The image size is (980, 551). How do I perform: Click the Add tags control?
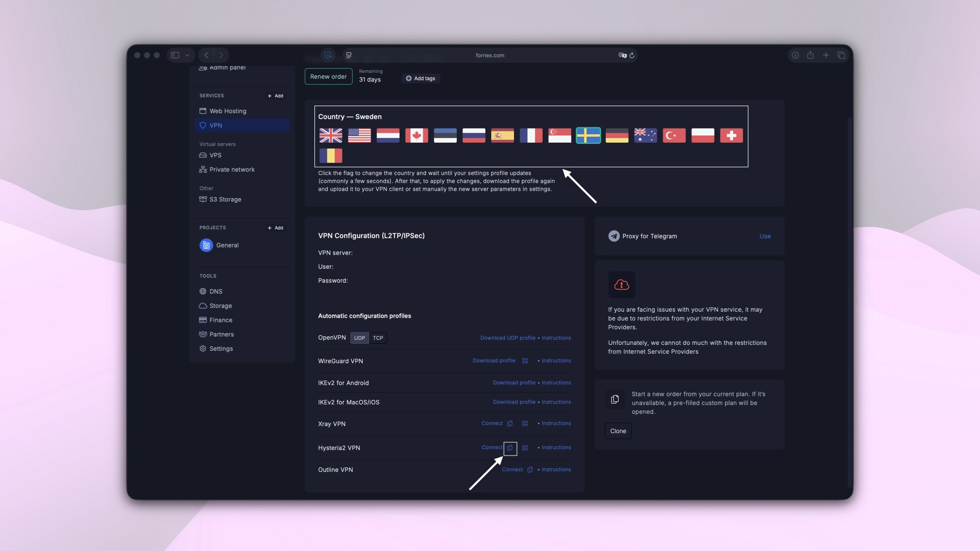pyautogui.click(x=421, y=78)
